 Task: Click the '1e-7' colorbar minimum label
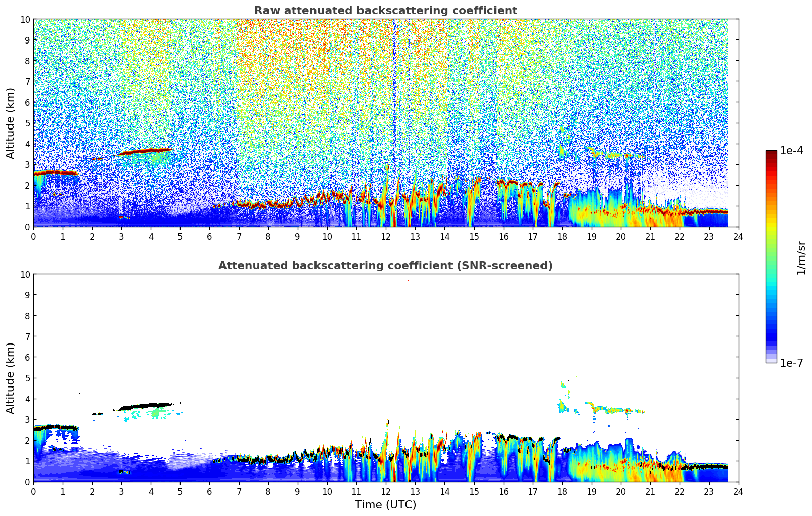coord(791,363)
